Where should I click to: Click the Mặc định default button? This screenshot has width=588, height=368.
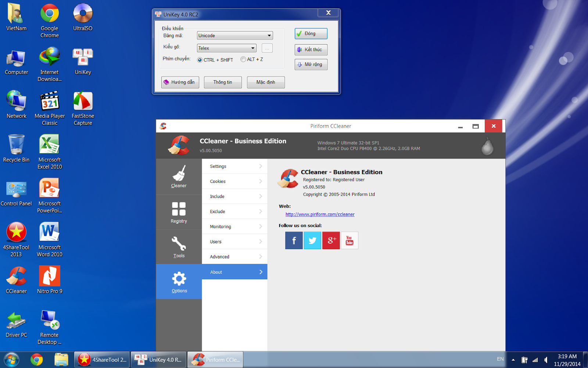point(266,82)
